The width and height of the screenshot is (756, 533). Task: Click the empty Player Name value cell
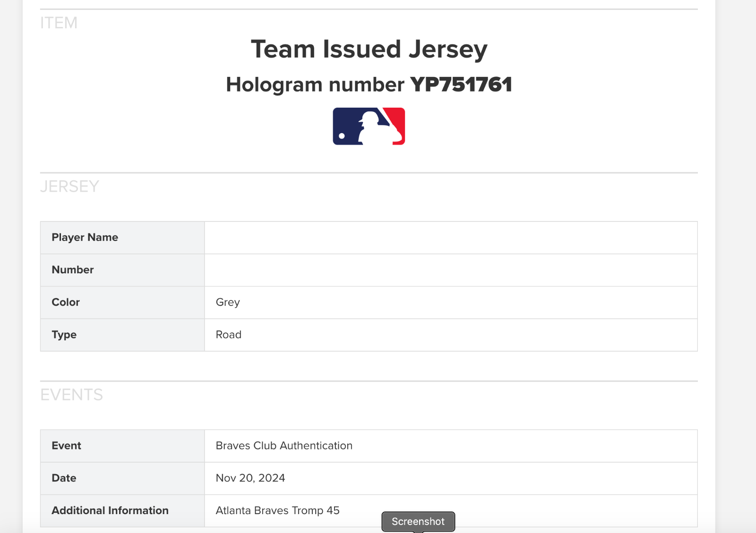(x=450, y=237)
